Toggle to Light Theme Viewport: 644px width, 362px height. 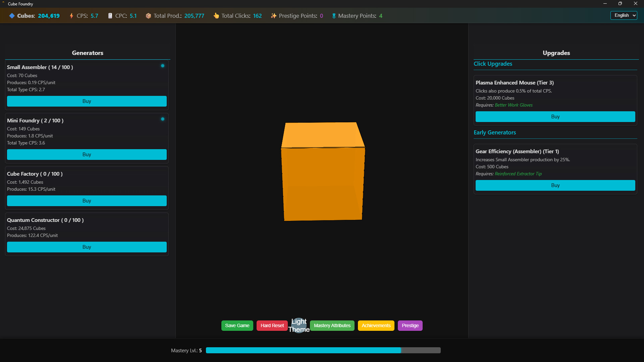[x=299, y=325]
